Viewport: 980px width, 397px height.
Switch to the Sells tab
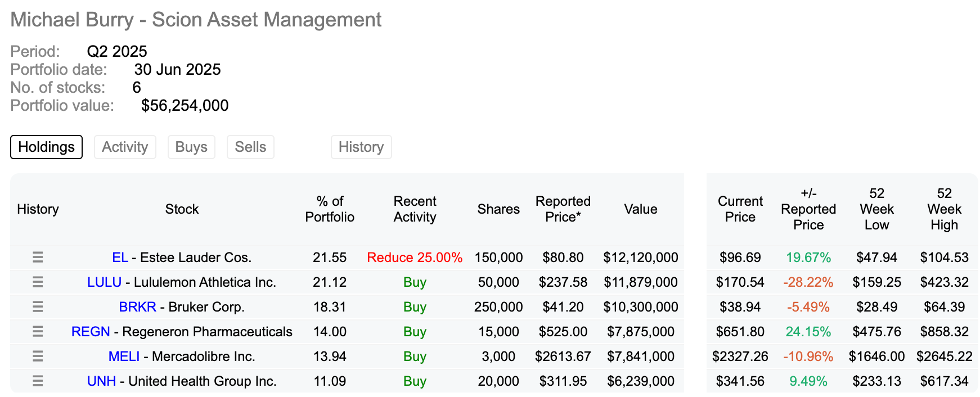tap(250, 147)
